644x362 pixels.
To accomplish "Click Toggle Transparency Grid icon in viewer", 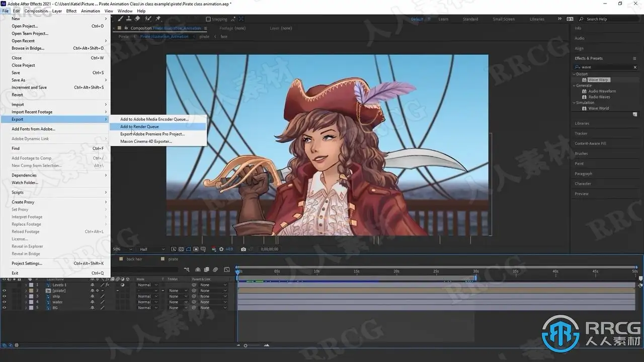I will tap(181, 249).
